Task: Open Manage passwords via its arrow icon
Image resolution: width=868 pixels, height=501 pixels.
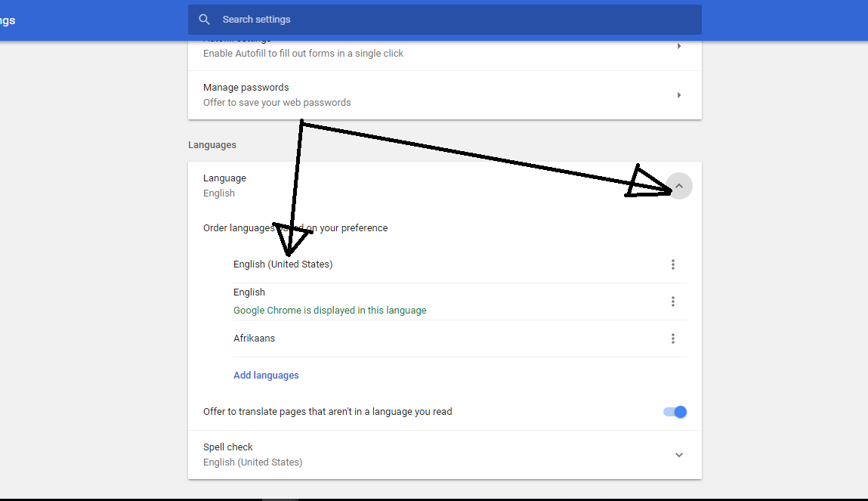Action: click(678, 94)
